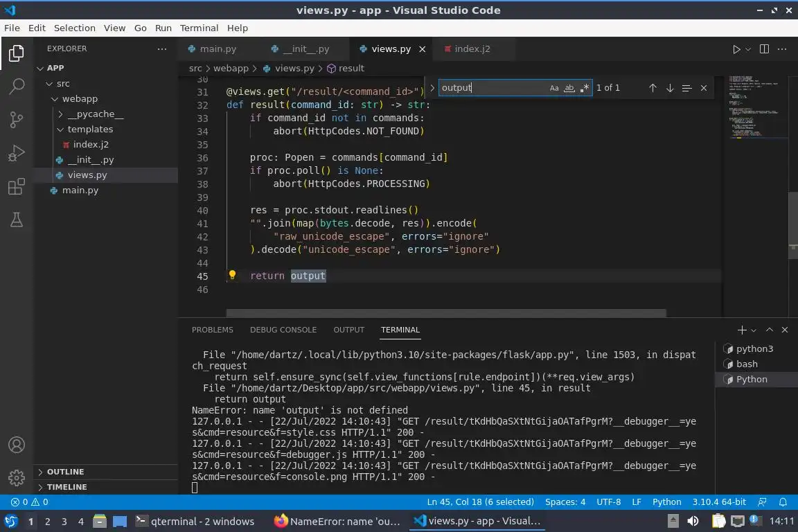Open the Accounts menu icon
Screen dimensions: 798x532
[17, 445]
